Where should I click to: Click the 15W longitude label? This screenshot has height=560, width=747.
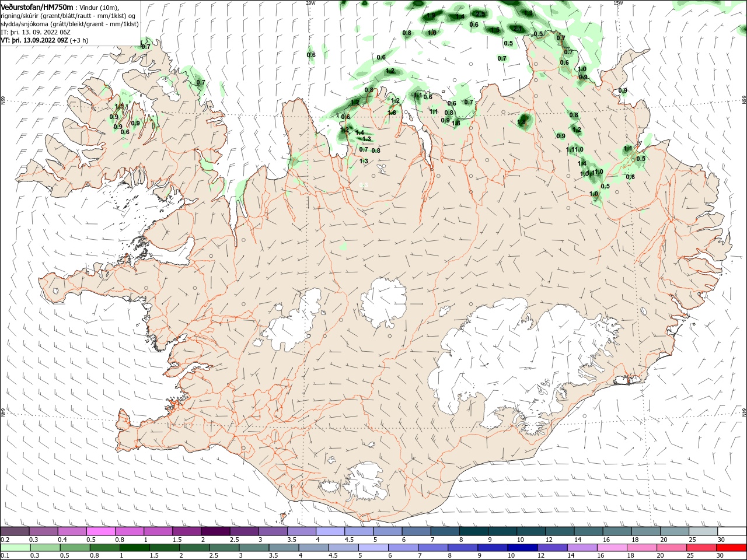(618, 2)
